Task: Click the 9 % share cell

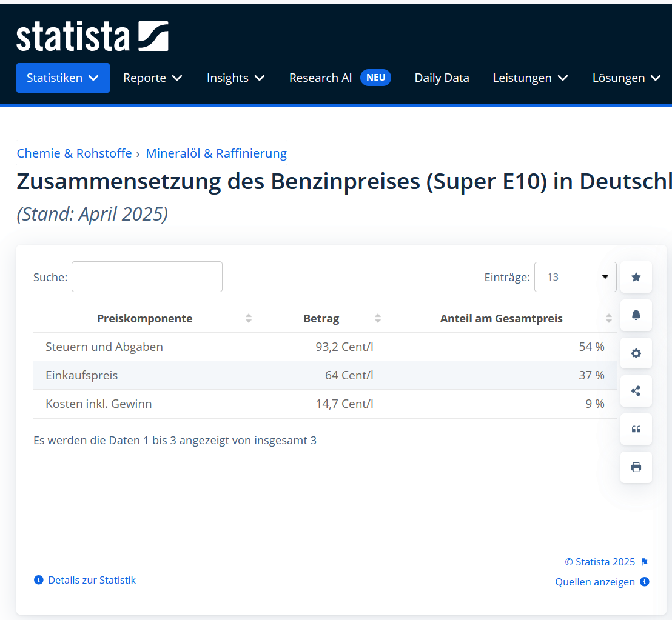Action: tap(595, 404)
